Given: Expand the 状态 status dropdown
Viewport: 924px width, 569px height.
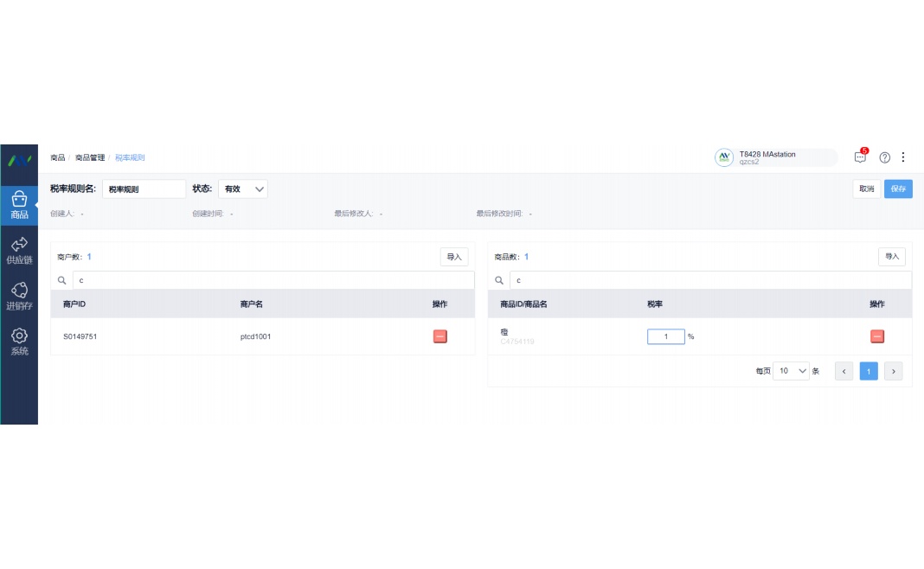Looking at the screenshot, I should (x=243, y=189).
